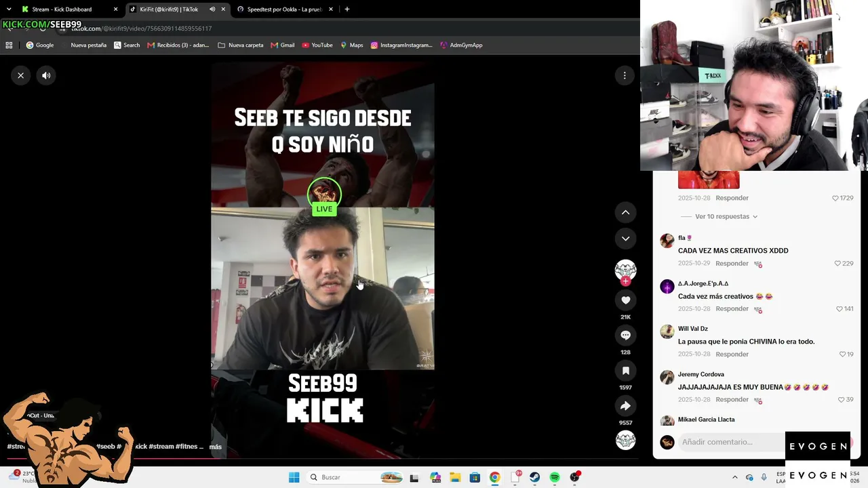This screenshot has width=868, height=488.
Task: Close the Kick Dashboard tab
Action: pyautogui.click(x=115, y=9)
